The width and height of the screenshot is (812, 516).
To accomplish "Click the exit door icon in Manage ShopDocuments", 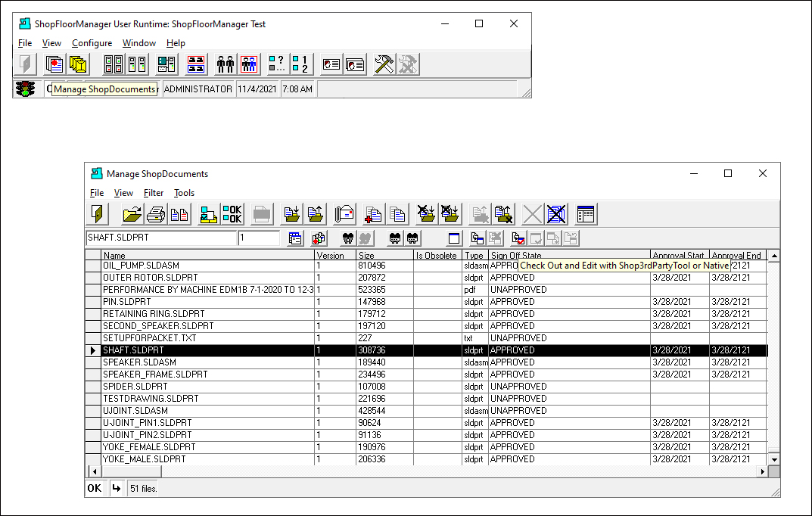I will (98, 214).
